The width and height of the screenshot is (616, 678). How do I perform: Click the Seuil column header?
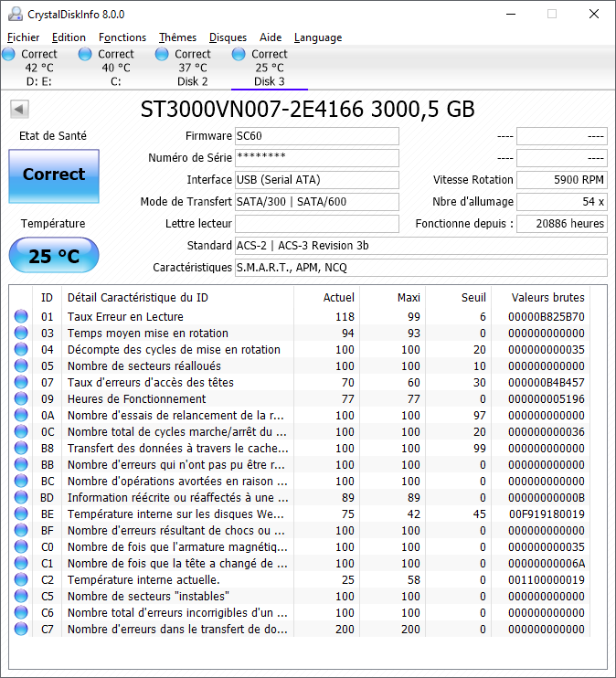[458, 298]
